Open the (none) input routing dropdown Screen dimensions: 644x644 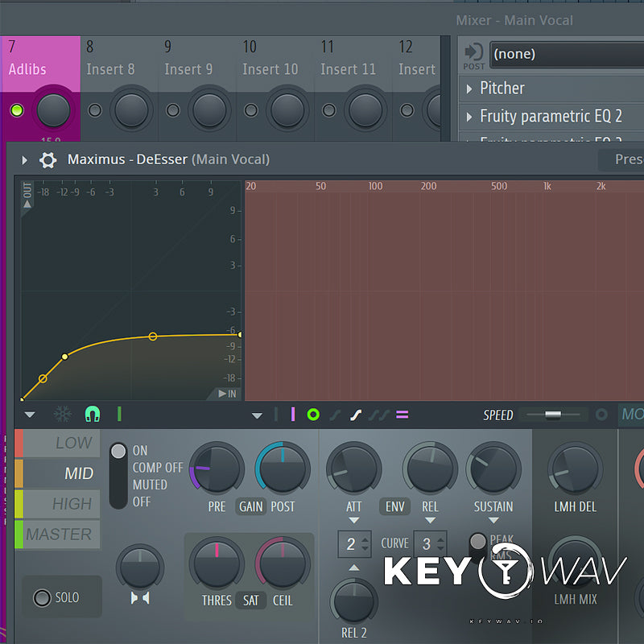tap(567, 54)
